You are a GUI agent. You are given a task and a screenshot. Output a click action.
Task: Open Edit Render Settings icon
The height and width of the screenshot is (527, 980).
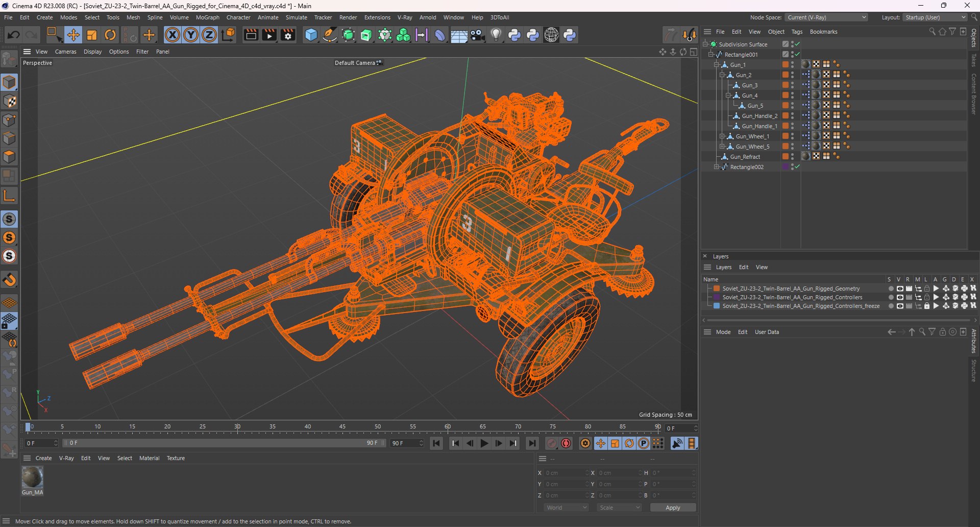[288, 35]
